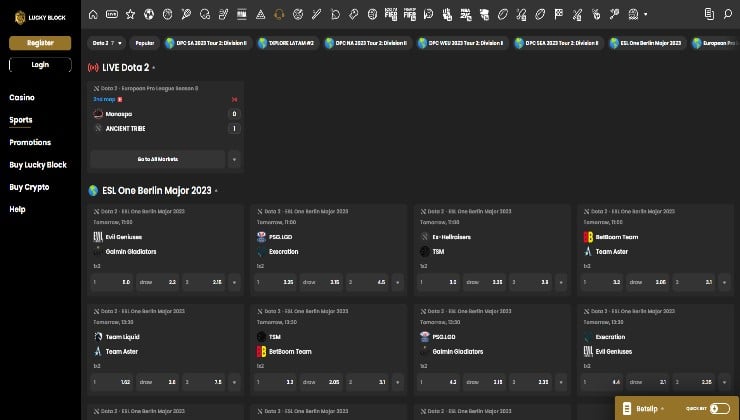Expand more markets for PSG.LGD vs Execration
The width and height of the screenshot is (740, 420).
397,282
